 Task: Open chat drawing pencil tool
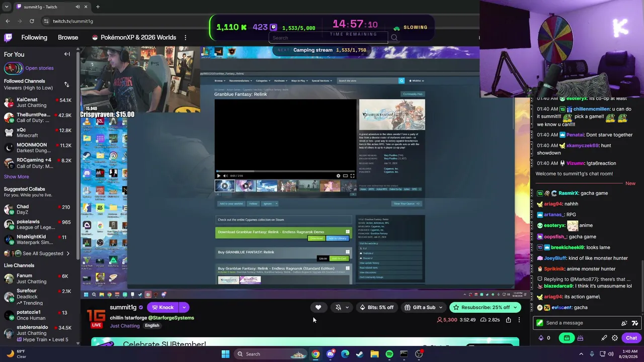[x=604, y=338]
